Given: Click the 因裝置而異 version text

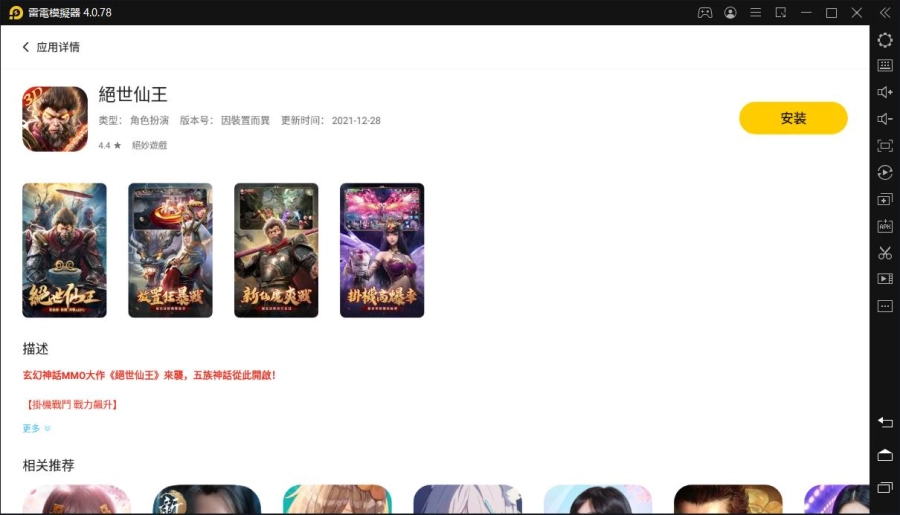Looking at the screenshot, I should [245, 121].
